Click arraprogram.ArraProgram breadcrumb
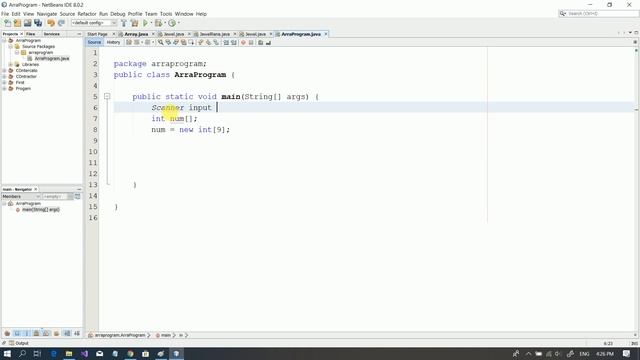Viewport: 640px width, 360px height. [120, 335]
